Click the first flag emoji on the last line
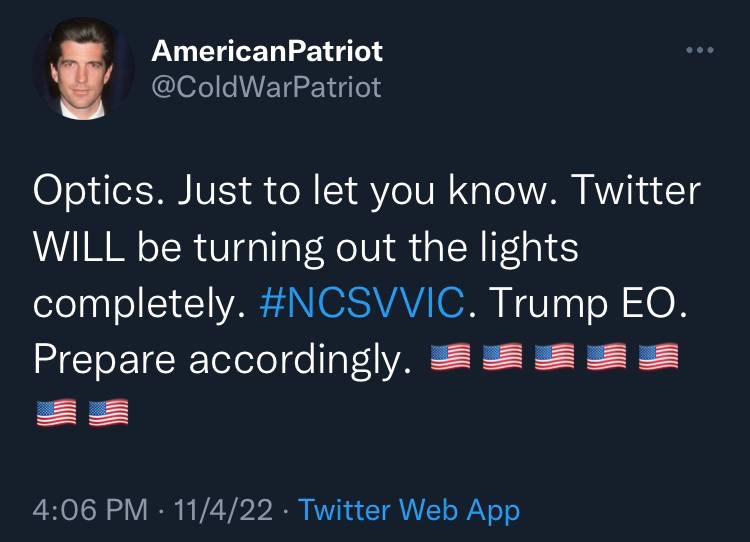The width and height of the screenshot is (750, 542). tap(56, 412)
